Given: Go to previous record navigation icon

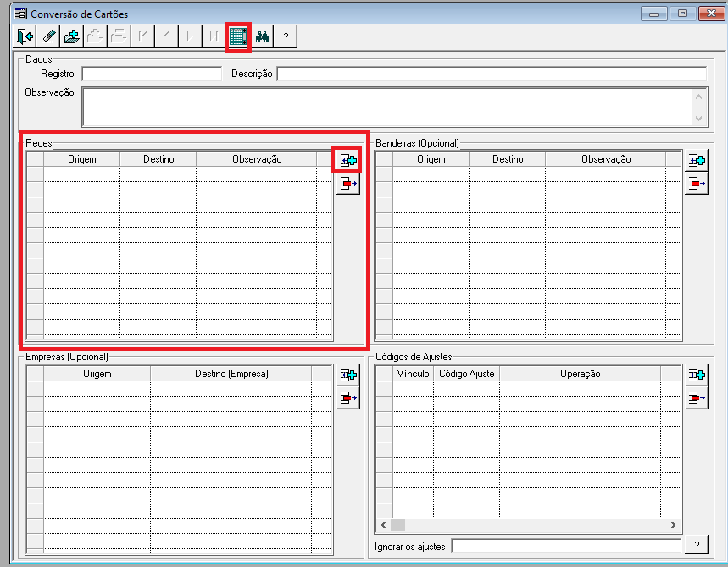Looking at the screenshot, I should 167,36.
